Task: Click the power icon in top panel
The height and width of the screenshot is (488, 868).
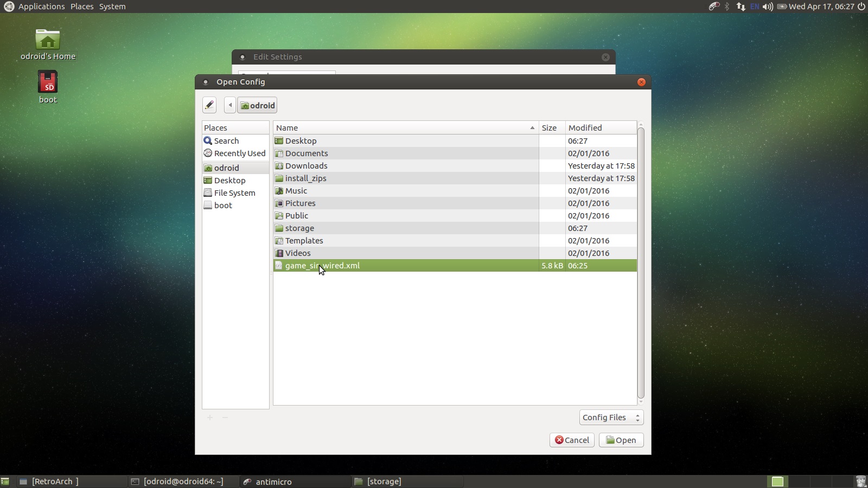Action: tap(861, 7)
